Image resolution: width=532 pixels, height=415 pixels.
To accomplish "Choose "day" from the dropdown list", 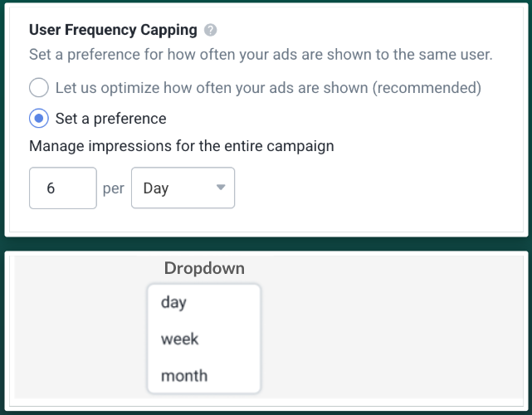I will (x=174, y=303).
